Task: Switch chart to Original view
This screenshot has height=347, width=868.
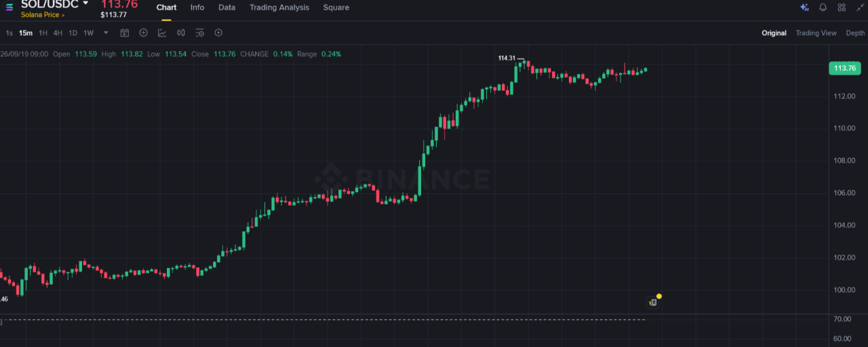Action: [x=774, y=33]
